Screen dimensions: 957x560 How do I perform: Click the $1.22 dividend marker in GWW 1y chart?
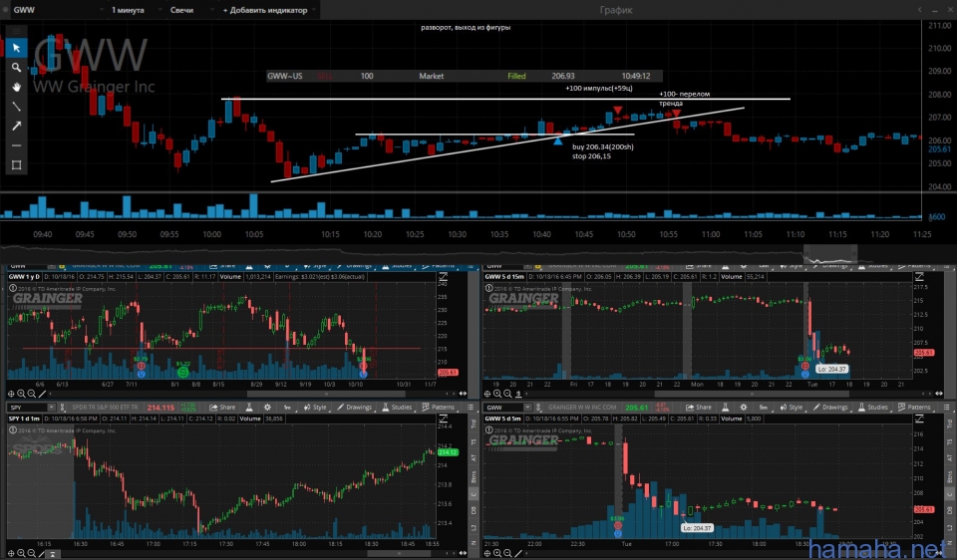pyautogui.click(x=182, y=372)
